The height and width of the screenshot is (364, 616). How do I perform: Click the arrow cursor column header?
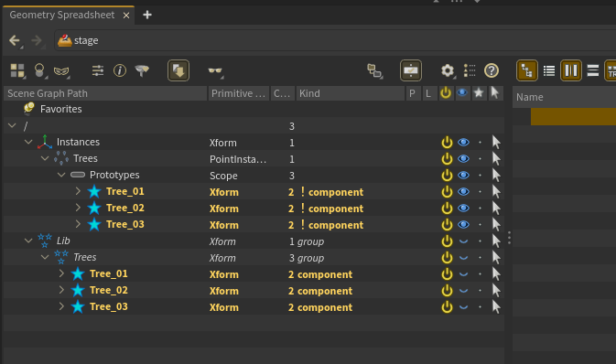tap(495, 93)
